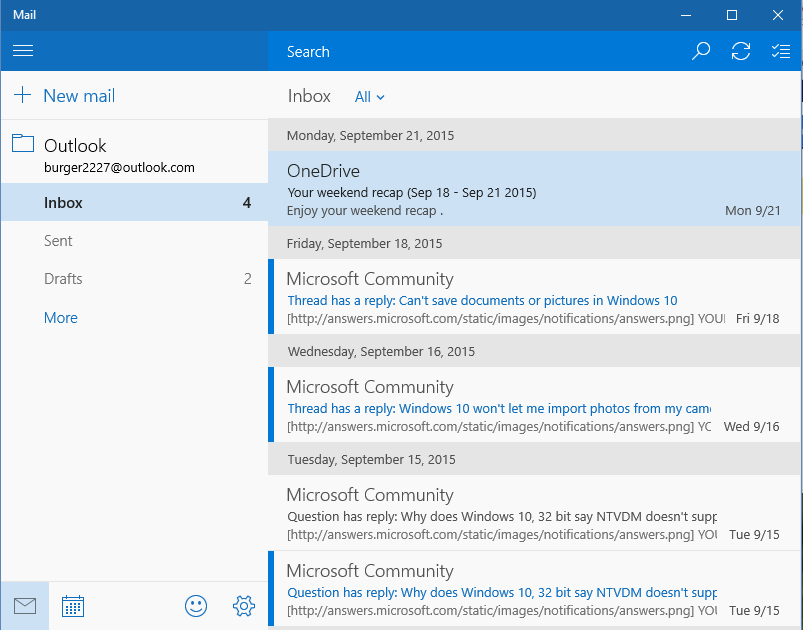The height and width of the screenshot is (630, 803).
Task: Expand the All filter dropdown
Action: click(x=369, y=97)
